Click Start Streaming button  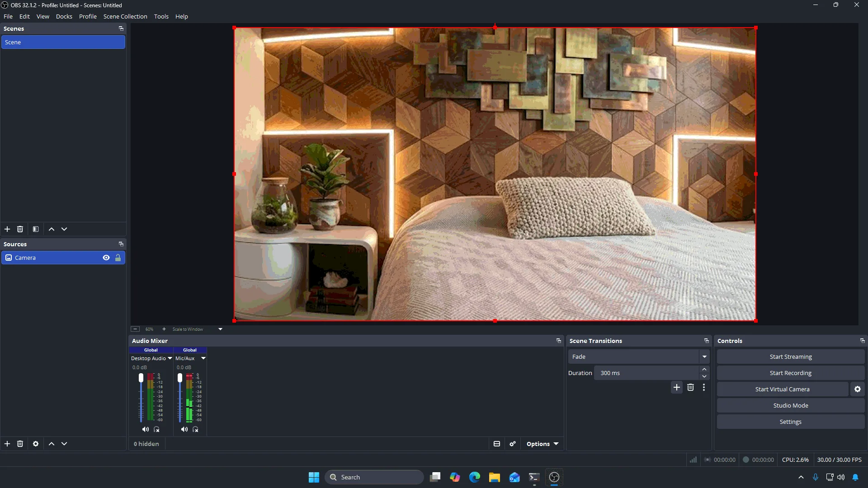(791, 357)
